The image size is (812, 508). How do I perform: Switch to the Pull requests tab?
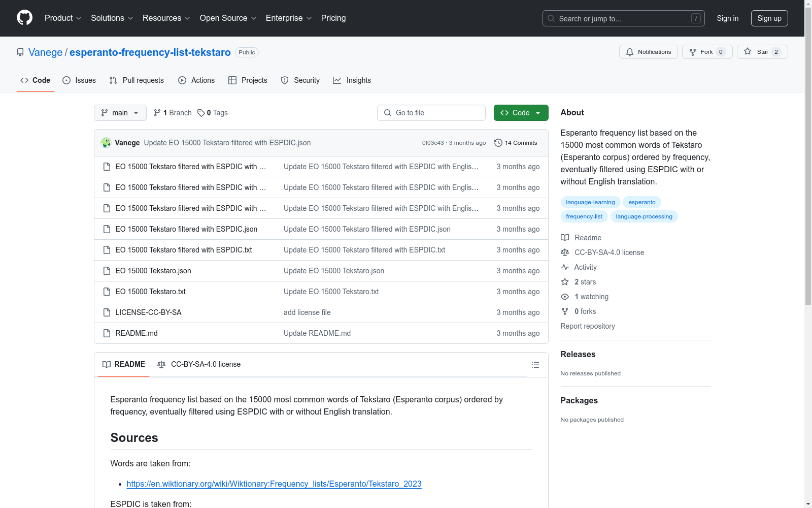(x=137, y=80)
